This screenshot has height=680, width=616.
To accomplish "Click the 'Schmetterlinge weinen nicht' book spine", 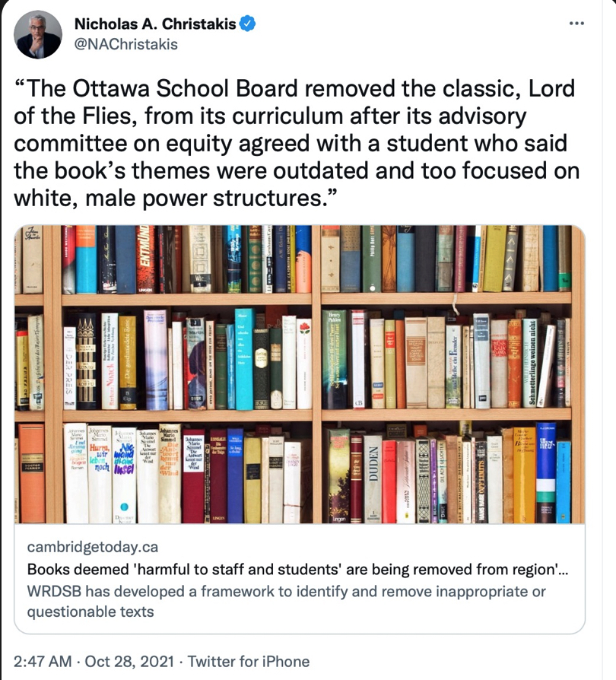I will 530,362.
